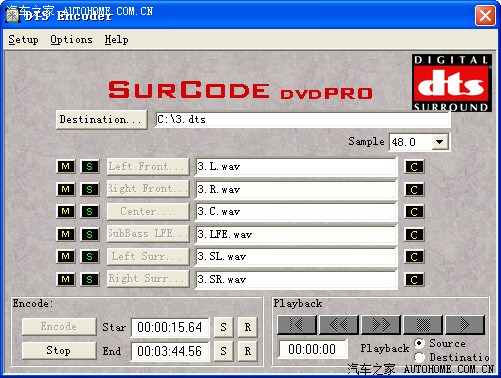Image resolution: width=501 pixels, height=378 pixels.
Task: Clear the 3.LFE.wav channel with C
Action: (x=414, y=235)
